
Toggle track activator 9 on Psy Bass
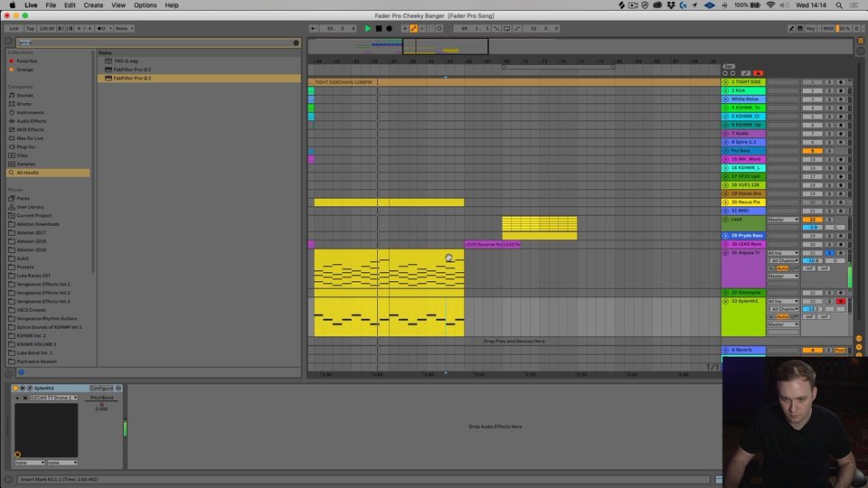813,151
